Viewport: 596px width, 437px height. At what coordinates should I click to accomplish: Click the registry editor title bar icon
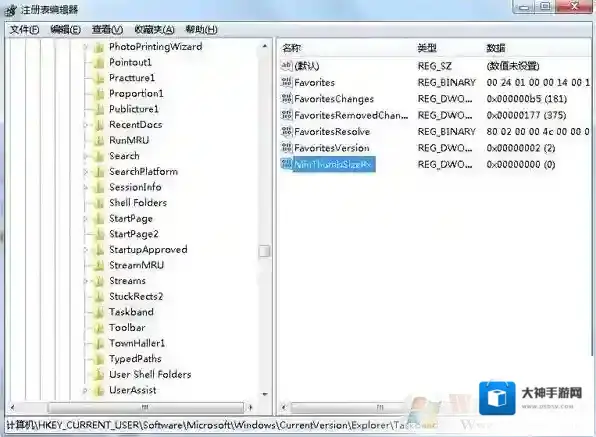(x=10, y=11)
